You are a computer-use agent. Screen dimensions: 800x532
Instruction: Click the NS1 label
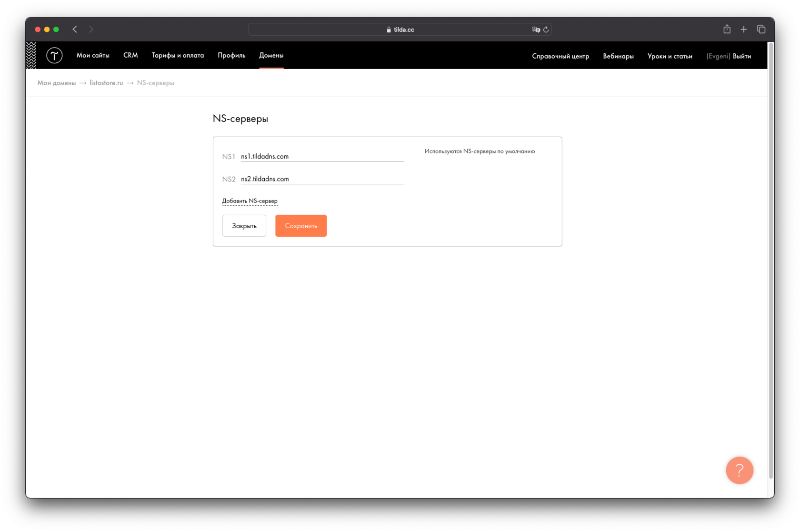tap(229, 157)
